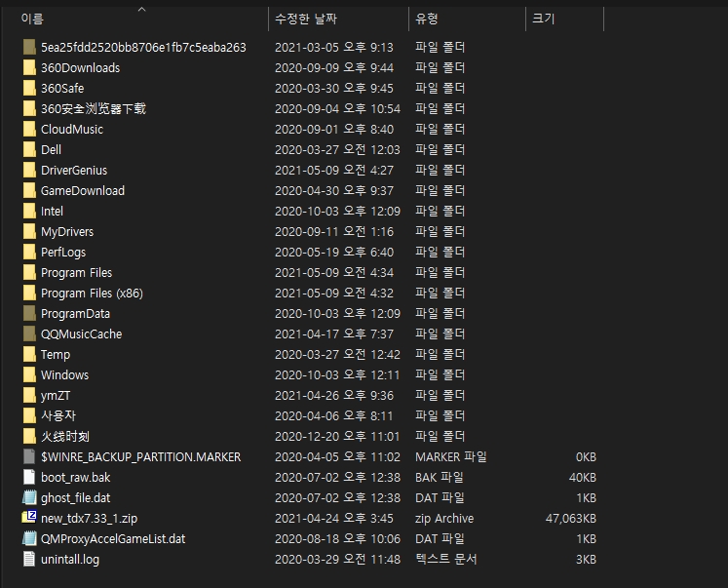The height and width of the screenshot is (588, 728).
Task: Sort by the 크기 column header
Action: click(543, 19)
